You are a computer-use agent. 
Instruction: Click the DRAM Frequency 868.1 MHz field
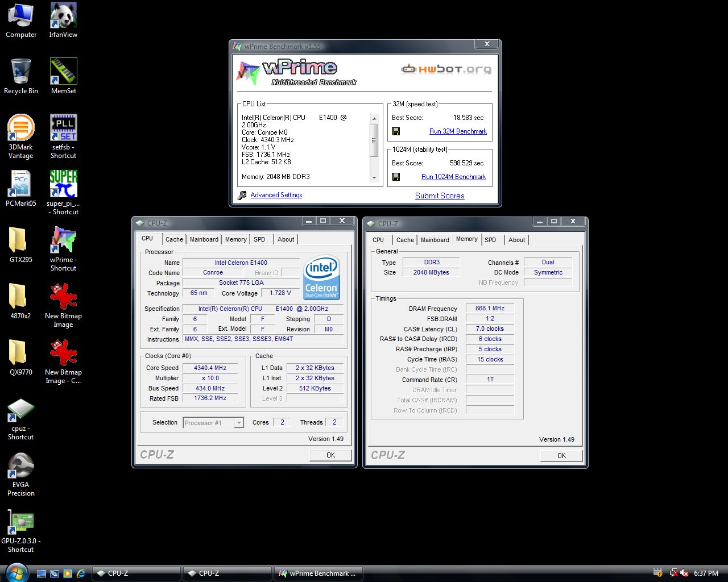pyautogui.click(x=490, y=308)
